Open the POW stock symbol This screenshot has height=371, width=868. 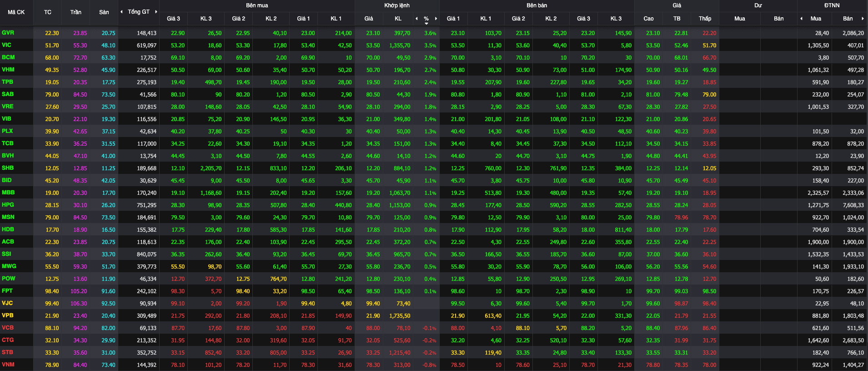tap(9, 279)
